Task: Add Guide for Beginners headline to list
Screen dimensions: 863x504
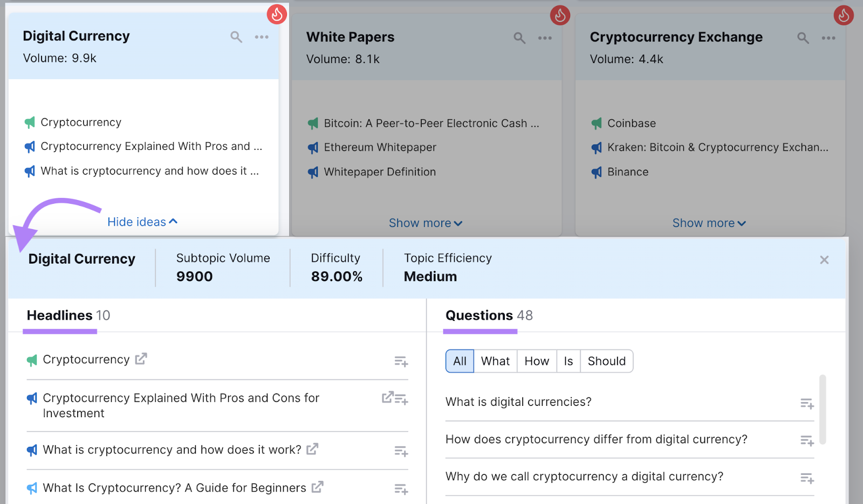Action: 401,489
